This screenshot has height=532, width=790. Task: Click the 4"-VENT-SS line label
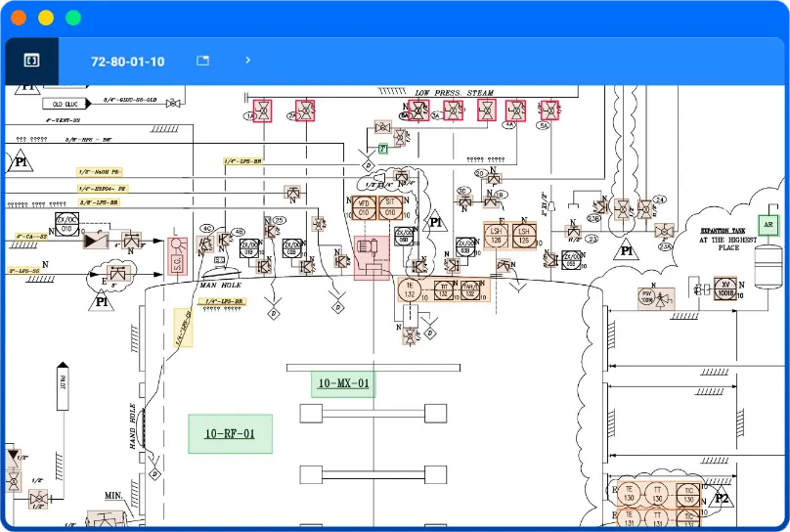point(63,120)
